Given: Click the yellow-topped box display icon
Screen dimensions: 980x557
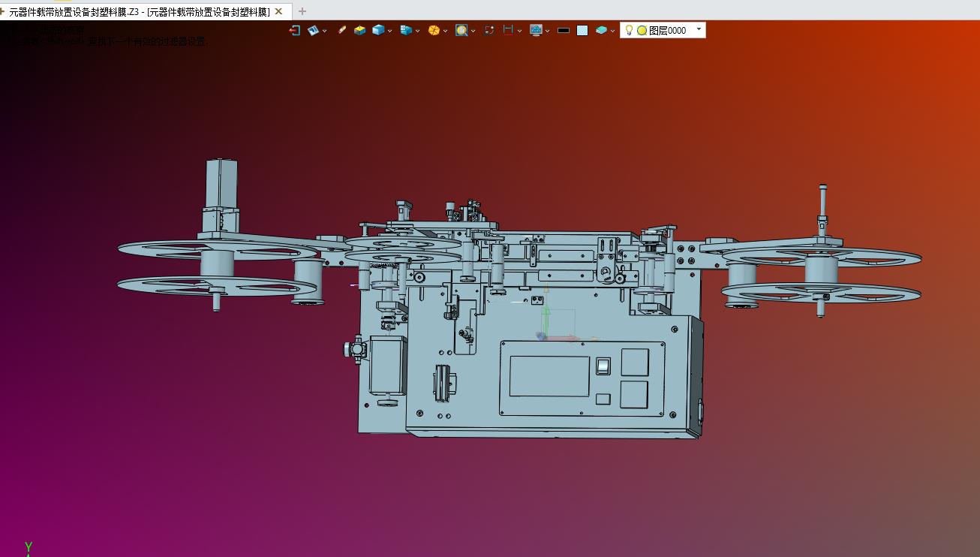Looking at the screenshot, I should point(360,30).
